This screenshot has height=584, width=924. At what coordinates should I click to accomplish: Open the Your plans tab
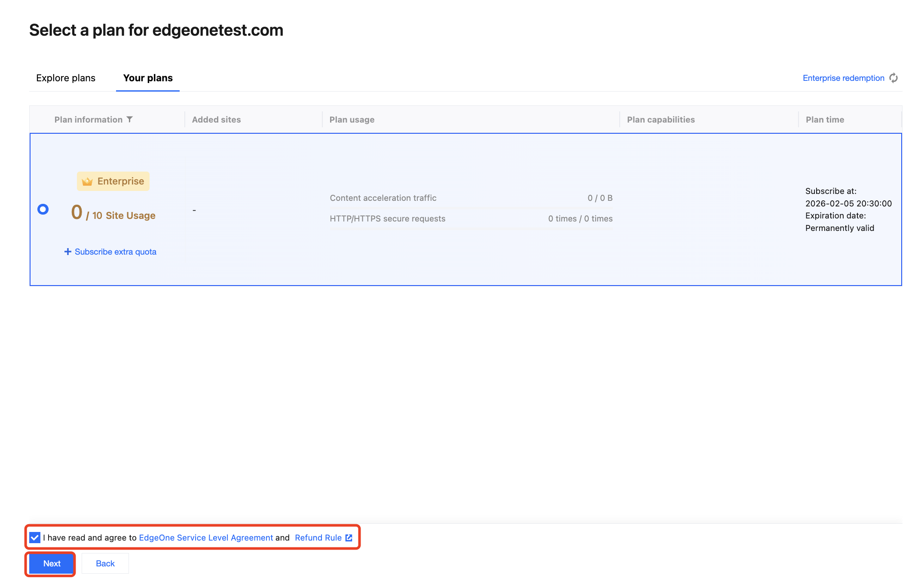click(148, 78)
